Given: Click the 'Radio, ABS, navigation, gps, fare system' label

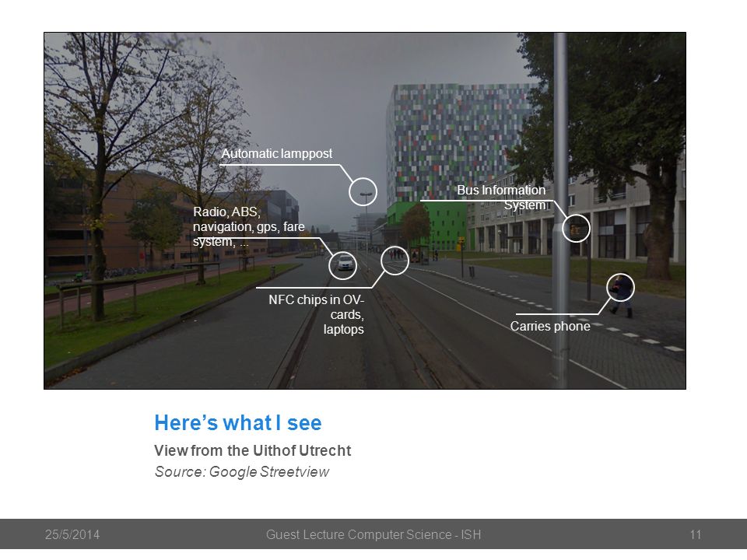Looking at the screenshot, I should tap(249, 226).
